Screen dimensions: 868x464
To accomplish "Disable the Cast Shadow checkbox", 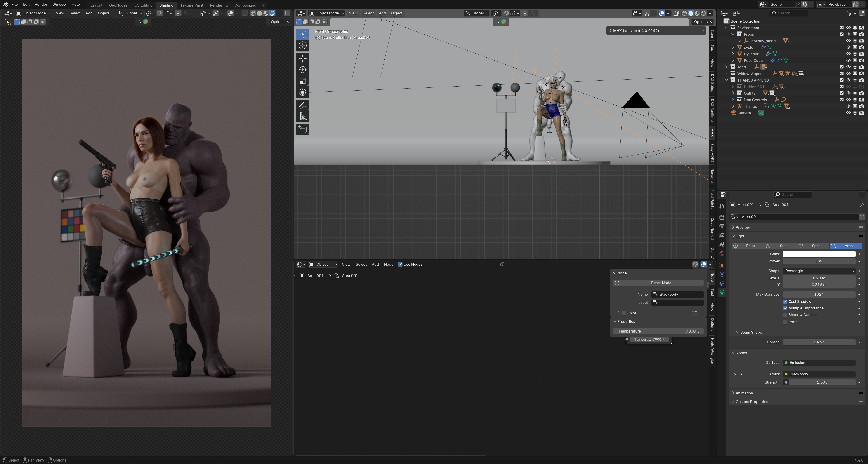I will tap(785, 302).
